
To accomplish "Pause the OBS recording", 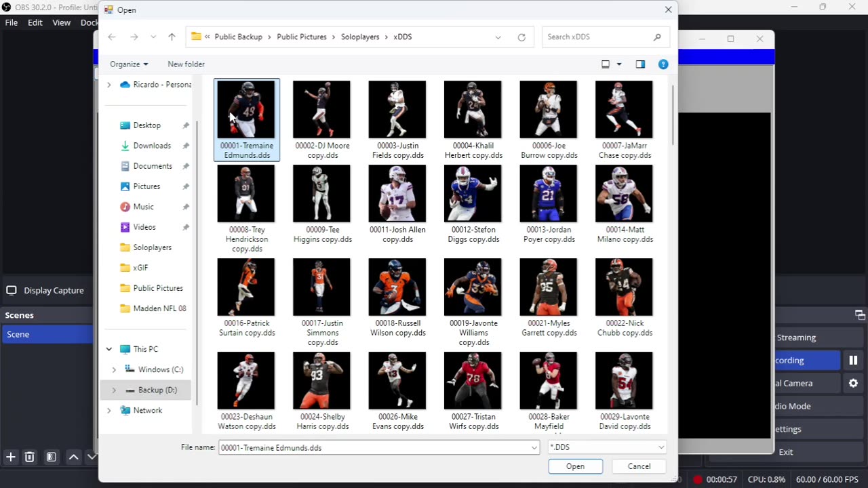I will tap(853, 361).
